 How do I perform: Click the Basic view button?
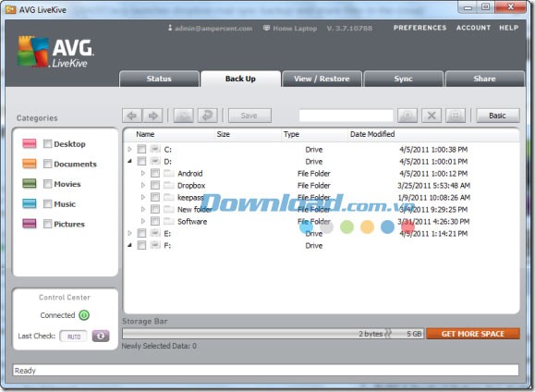pos(498,116)
